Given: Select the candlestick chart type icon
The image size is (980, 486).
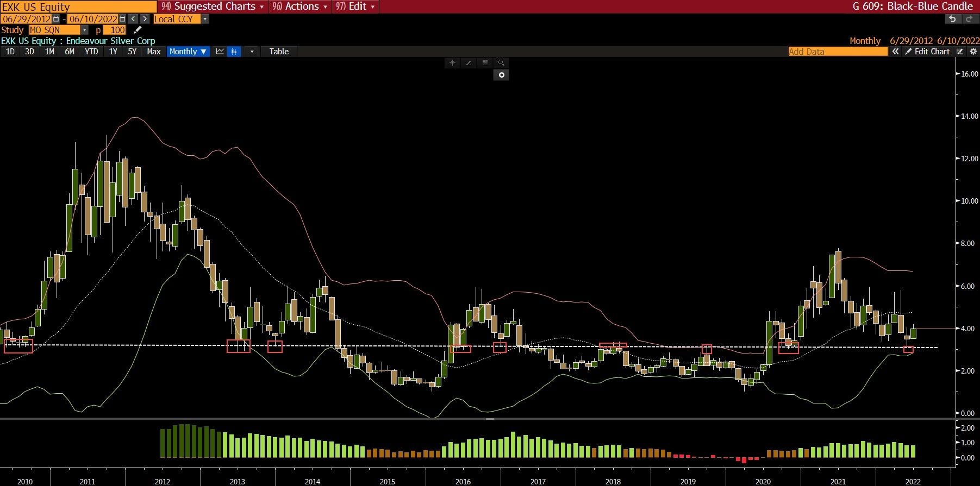Looking at the screenshot, I should [234, 52].
